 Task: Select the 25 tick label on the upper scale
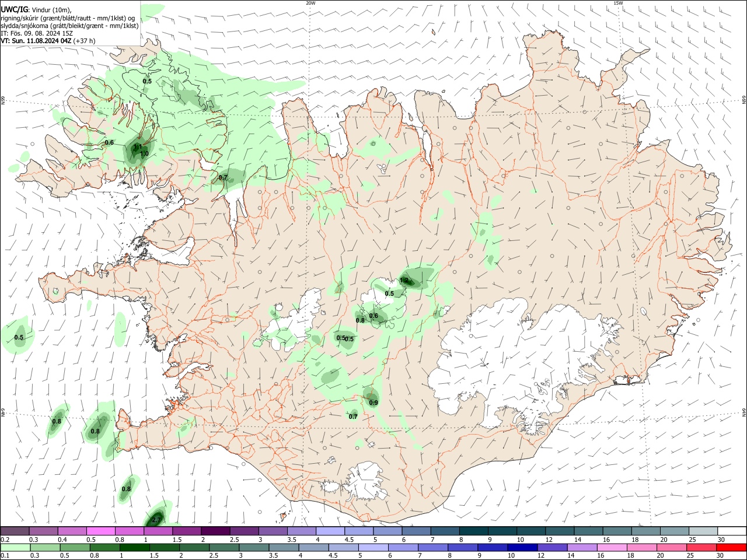click(x=693, y=540)
